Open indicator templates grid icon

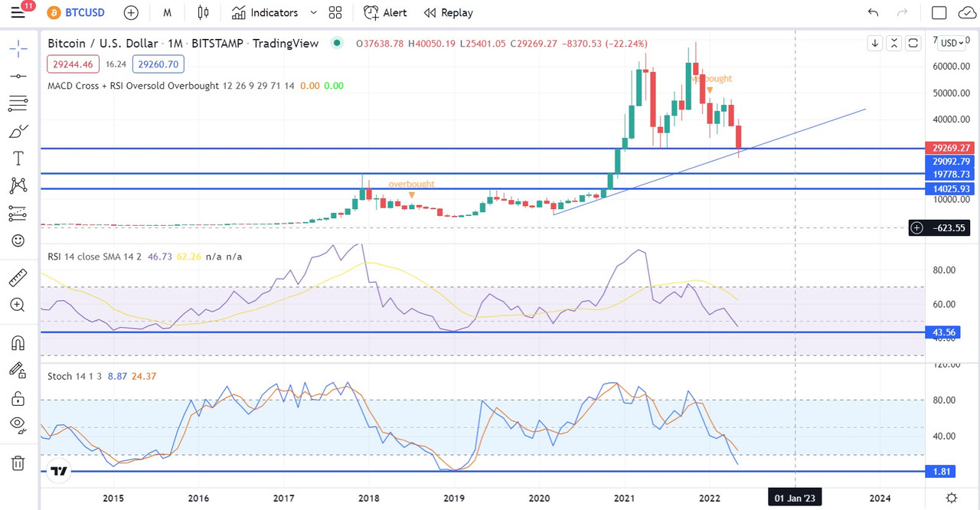(x=335, y=12)
